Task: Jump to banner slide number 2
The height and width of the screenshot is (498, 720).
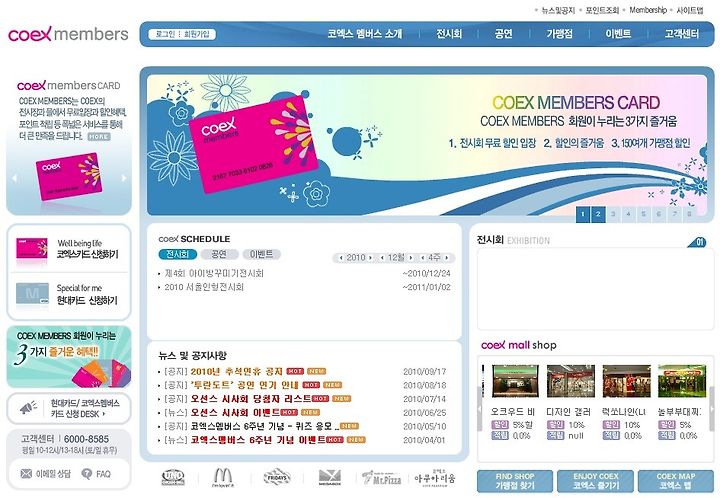Action: tap(598, 214)
